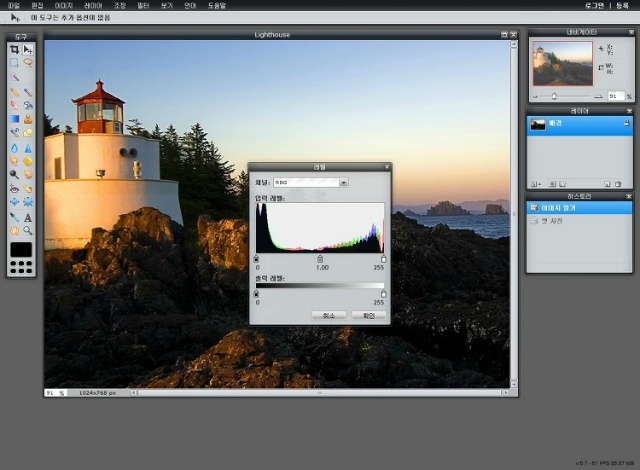This screenshot has width=640, height=470.
Task: Click 취소 (Cancel) in Levels dialog
Action: pyautogui.click(x=328, y=315)
